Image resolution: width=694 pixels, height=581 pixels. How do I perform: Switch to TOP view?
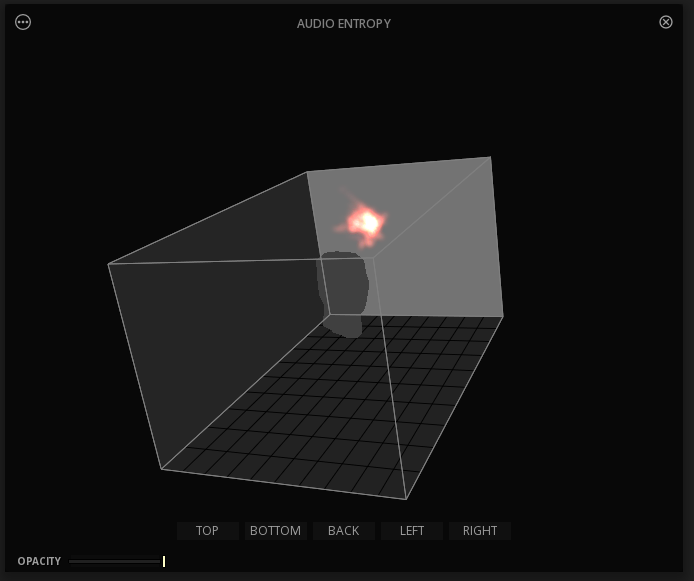pos(208,531)
